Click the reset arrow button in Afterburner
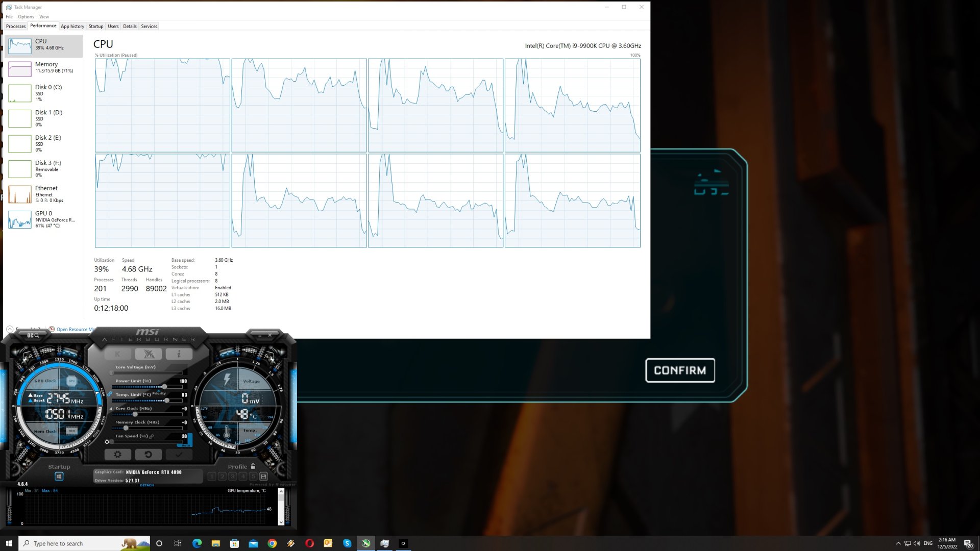 [148, 455]
